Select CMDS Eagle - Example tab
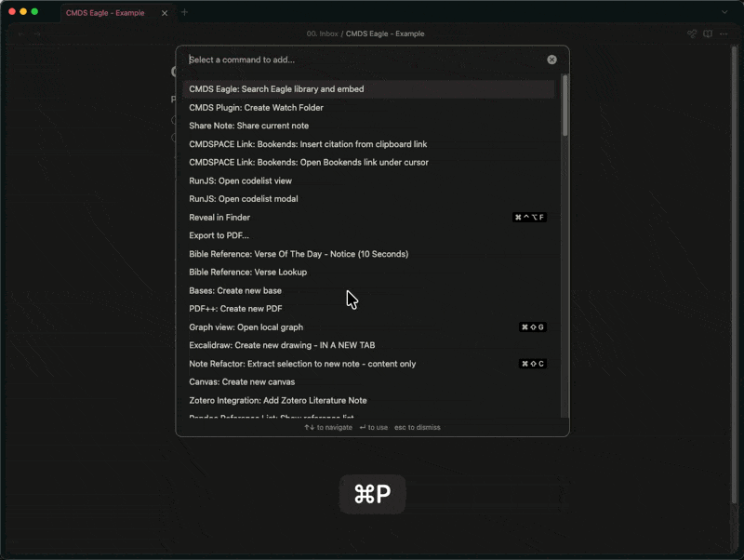 pyautogui.click(x=105, y=13)
